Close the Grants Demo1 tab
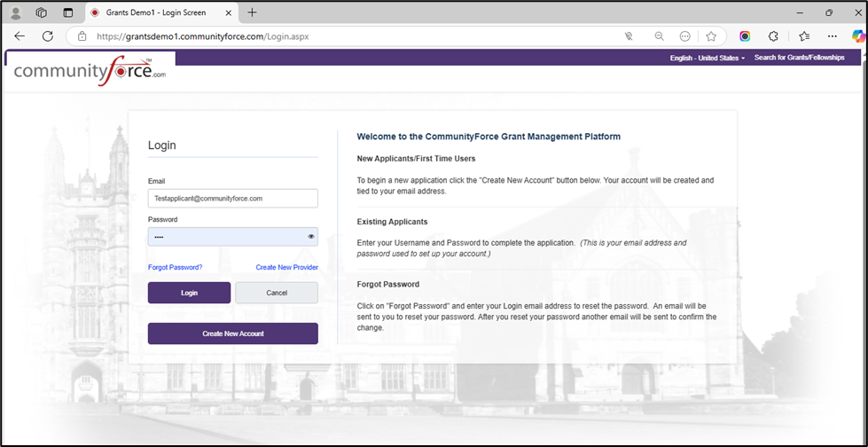 229,12
